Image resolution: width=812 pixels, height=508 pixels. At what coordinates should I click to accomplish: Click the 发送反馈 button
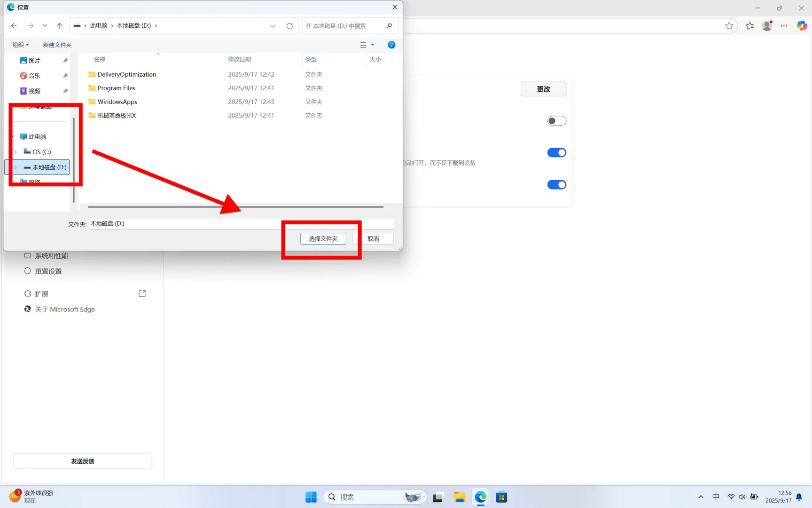pyautogui.click(x=83, y=461)
